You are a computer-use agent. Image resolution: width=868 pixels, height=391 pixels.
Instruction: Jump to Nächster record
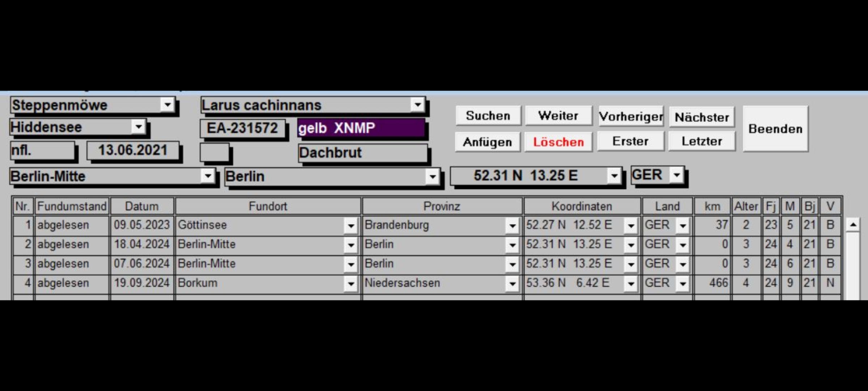click(702, 117)
